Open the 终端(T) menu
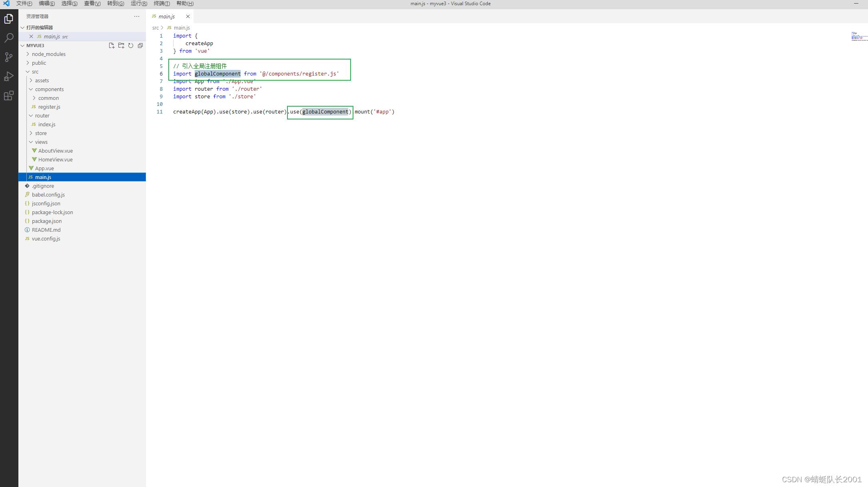 (x=162, y=4)
